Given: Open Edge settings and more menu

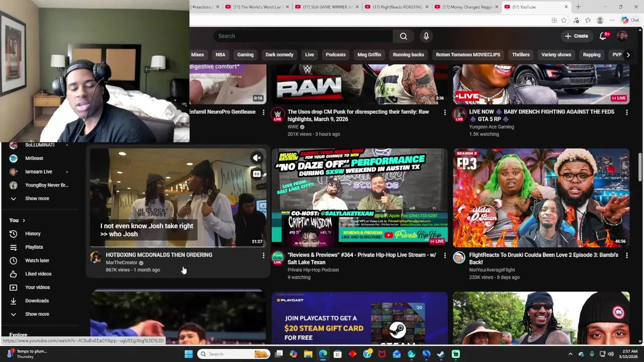Looking at the screenshot, I should click(612, 20).
